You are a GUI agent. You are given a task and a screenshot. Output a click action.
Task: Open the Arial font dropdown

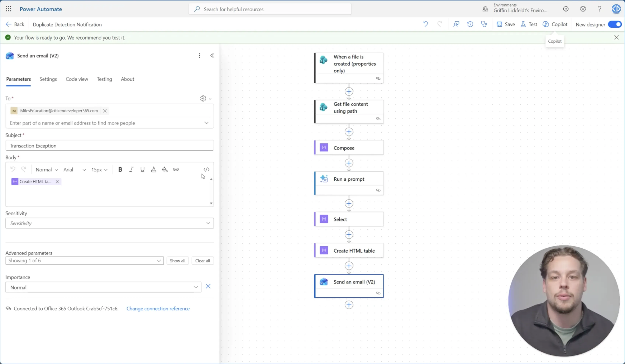pyautogui.click(x=74, y=170)
